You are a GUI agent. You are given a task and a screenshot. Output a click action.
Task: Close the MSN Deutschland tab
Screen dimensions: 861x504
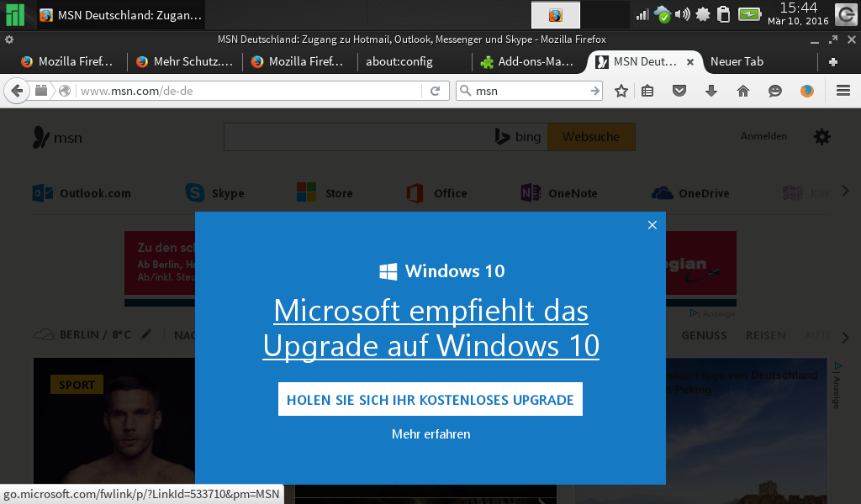[690, 62]
